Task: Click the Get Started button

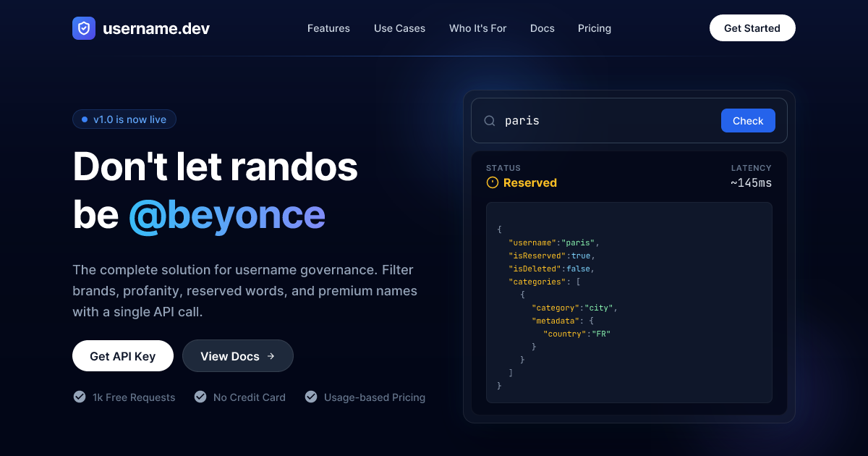Action: click(752, 28)
